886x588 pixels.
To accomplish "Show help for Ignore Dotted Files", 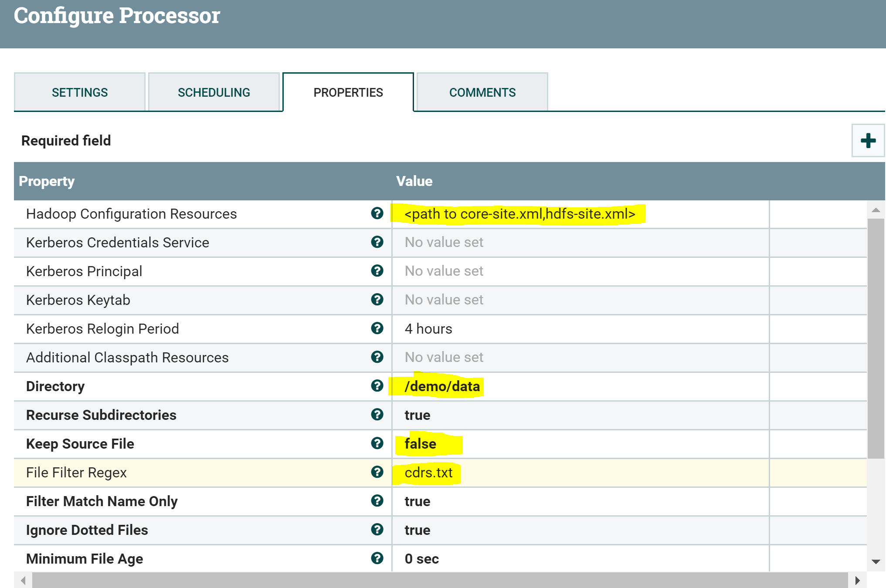I will tap(377, 530).
